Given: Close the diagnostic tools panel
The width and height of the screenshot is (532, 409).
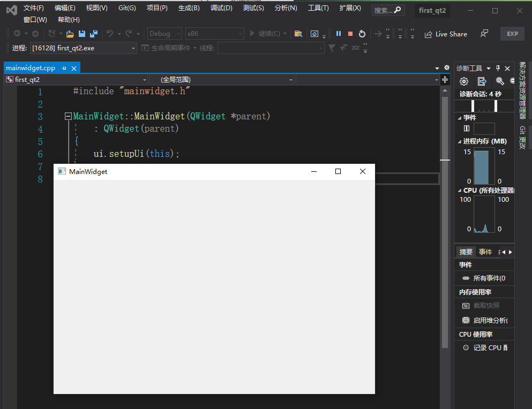Looking at the screenshot, I should tap(507, 69).
